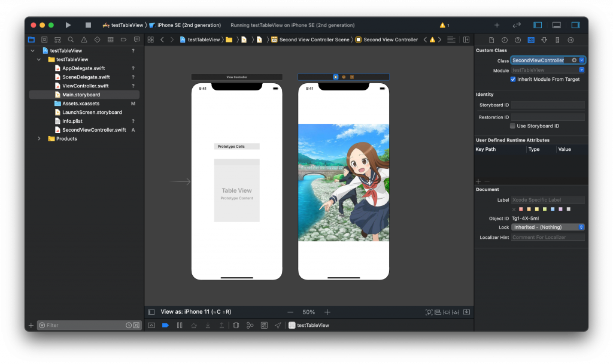Image resolution: width=613 pixels, height=364 pixels.
Task: Toggle the breakpoints activation button
Action: click(x=165, y=325)
